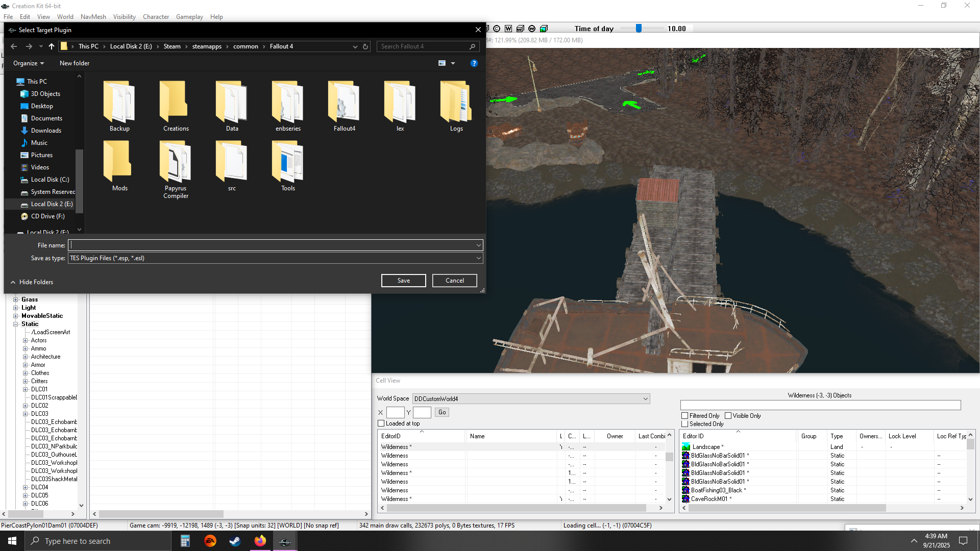Go up one folder level
This screenshot has width=980, height=551.
[52, 46]
